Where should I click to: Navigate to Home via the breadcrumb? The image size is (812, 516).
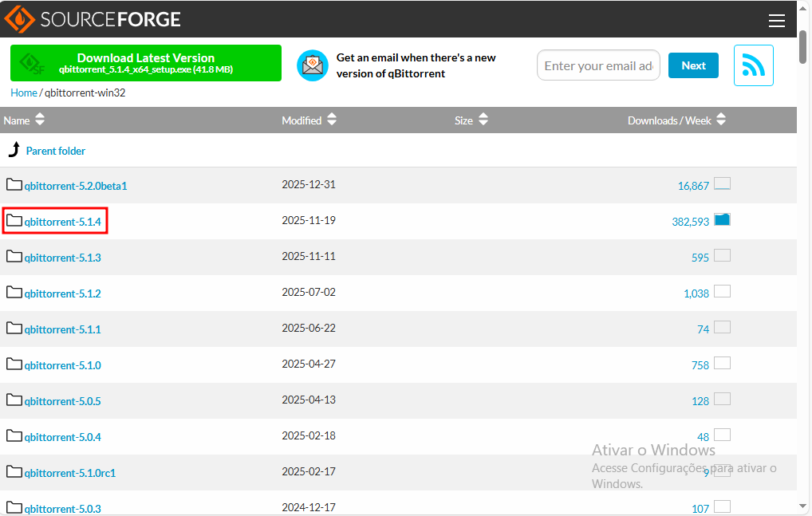23,93
